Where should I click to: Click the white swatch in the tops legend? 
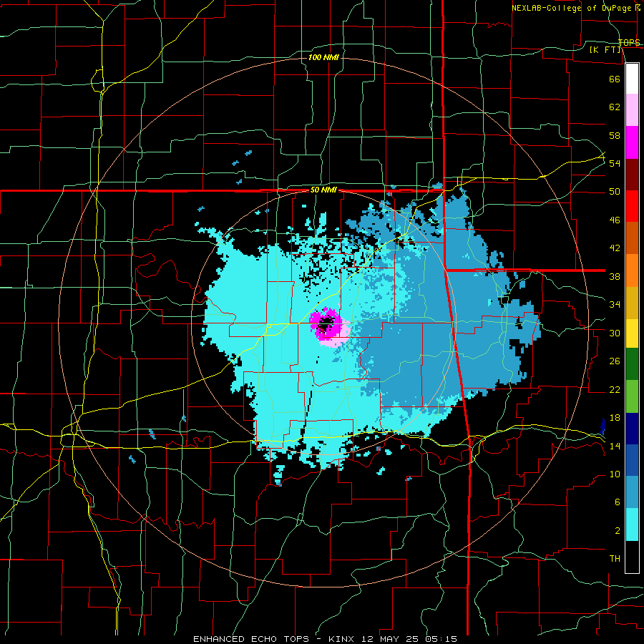point(632,79)
